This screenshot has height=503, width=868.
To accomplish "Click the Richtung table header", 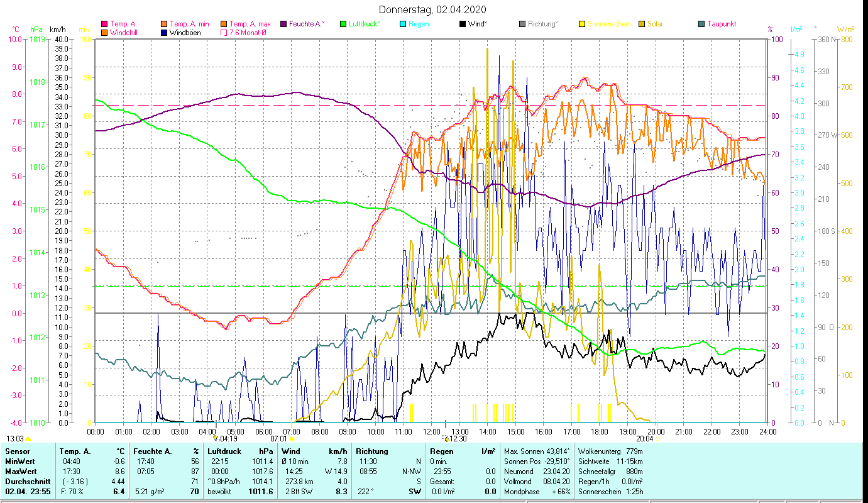I will 372,451.
